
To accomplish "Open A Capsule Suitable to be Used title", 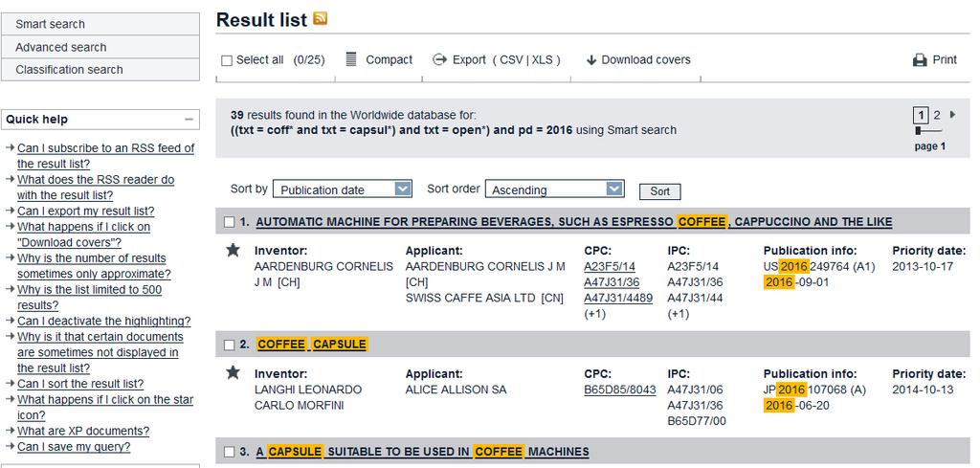I will (422, 452).
